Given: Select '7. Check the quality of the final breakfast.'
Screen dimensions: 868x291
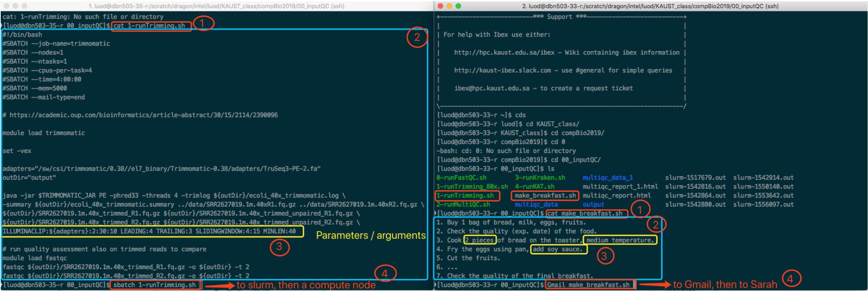Looking at the screenshot, I should (515, 276).
